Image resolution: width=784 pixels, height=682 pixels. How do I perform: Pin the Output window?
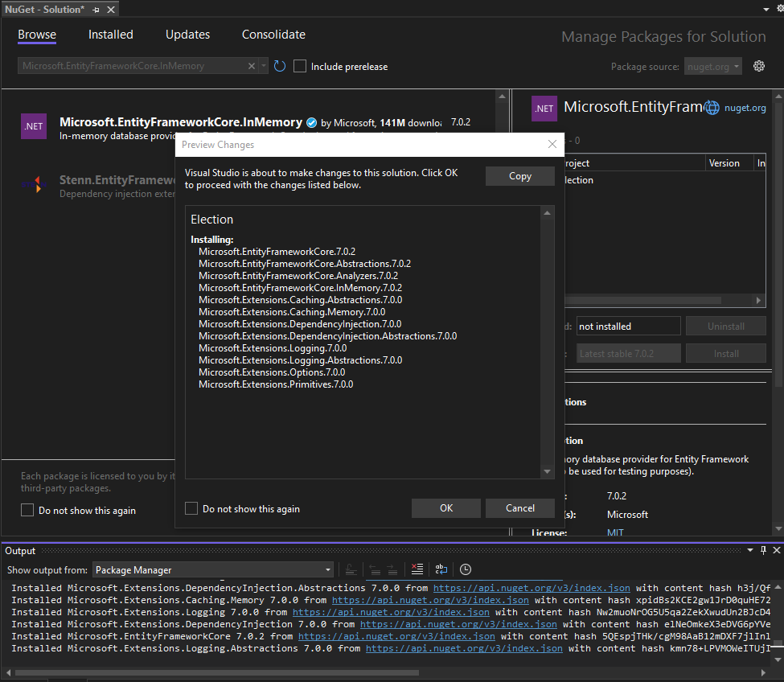pos(762,550)
